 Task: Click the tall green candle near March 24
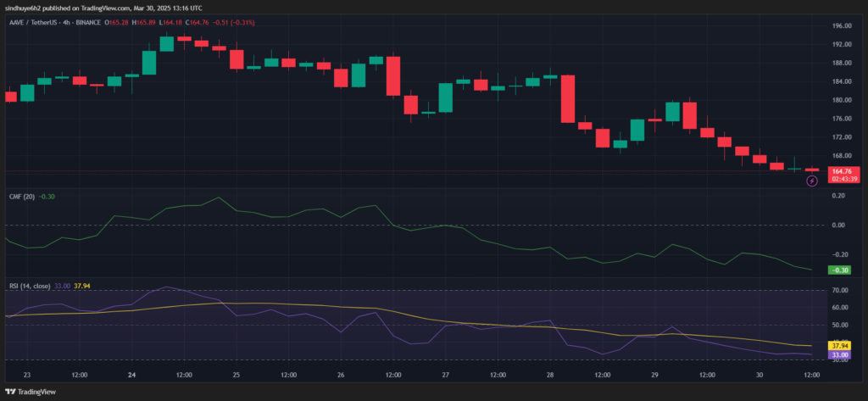pos(149,63)
